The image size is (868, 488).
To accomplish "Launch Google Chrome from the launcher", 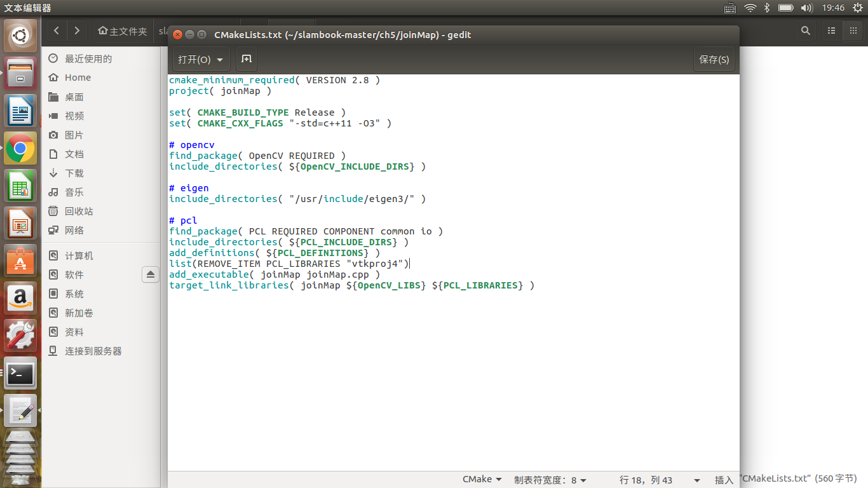I will [20, 149].
